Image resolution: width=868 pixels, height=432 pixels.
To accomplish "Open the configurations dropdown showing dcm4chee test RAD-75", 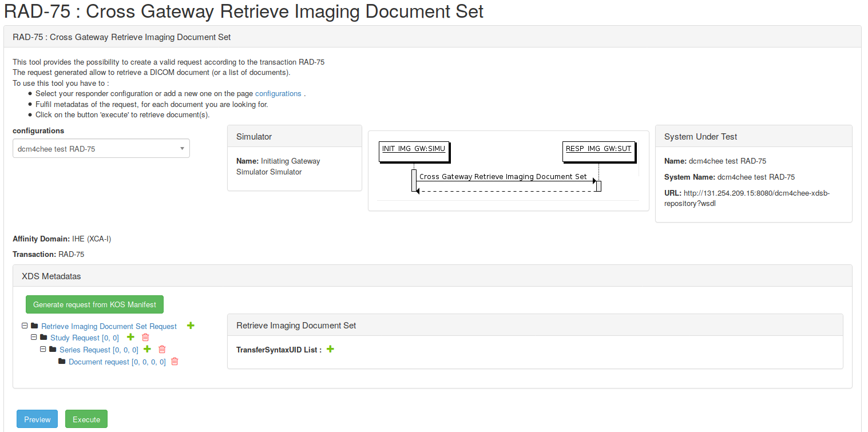I will [101, 149].
